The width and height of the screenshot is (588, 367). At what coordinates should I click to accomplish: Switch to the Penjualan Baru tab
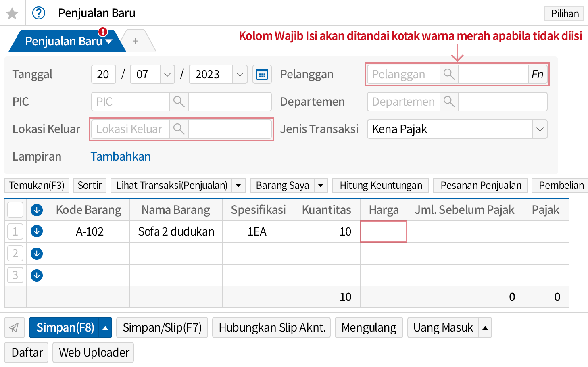pos(64,41)
